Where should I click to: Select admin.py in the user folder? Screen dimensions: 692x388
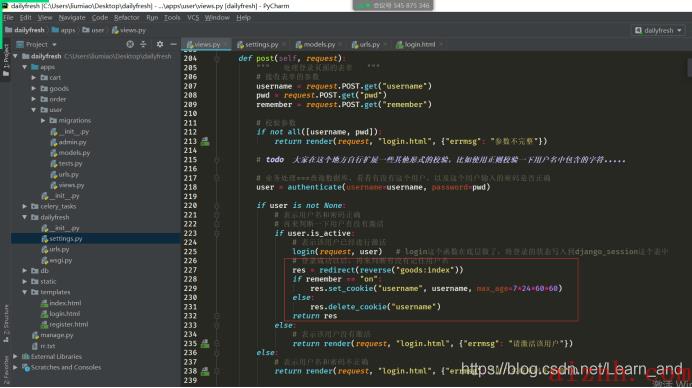click(68, 142)
